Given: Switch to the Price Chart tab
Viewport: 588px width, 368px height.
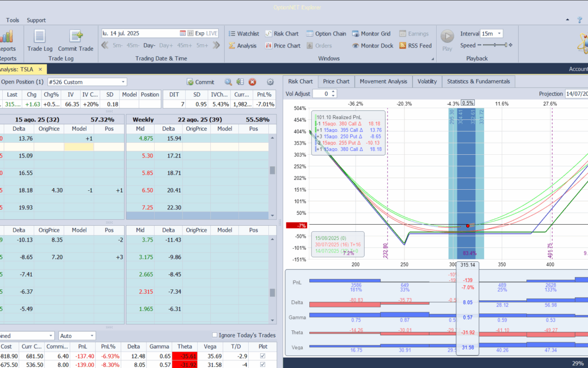Looking at the screenshot, I should 336,81.
